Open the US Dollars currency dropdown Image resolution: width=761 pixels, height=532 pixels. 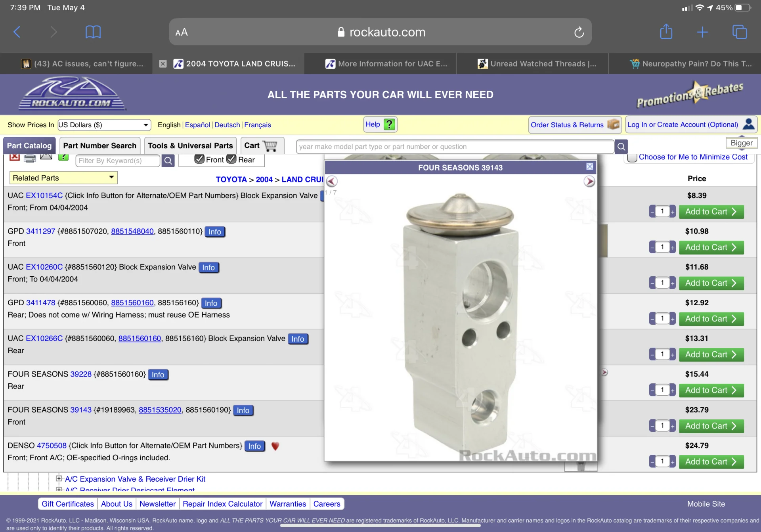[104, 125]
